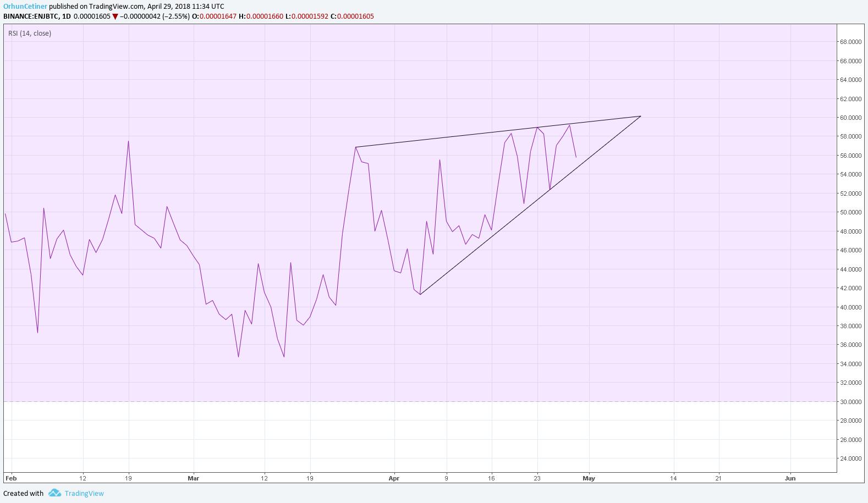Select the May date on time axis
868x503 pixels.
[589, 478]
